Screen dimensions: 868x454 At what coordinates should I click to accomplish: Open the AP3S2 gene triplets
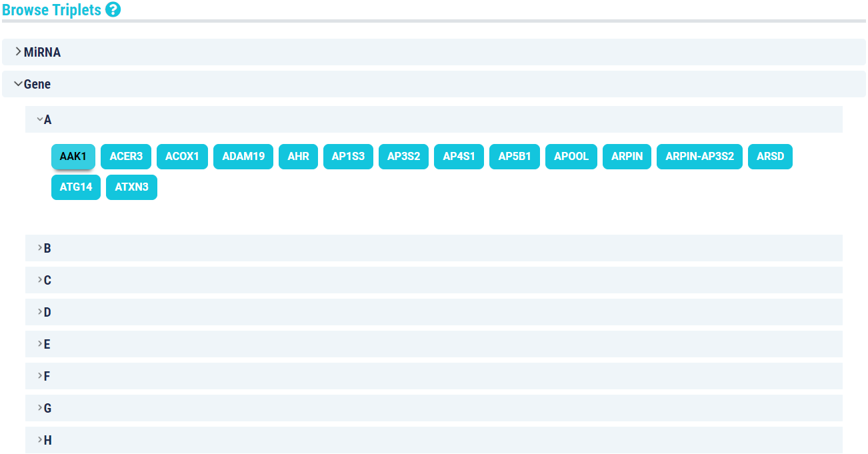pos(403,157)
